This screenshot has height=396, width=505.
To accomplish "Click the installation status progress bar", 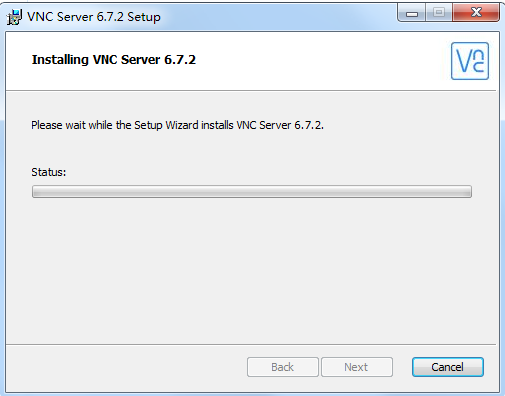I will coord(252,192).
